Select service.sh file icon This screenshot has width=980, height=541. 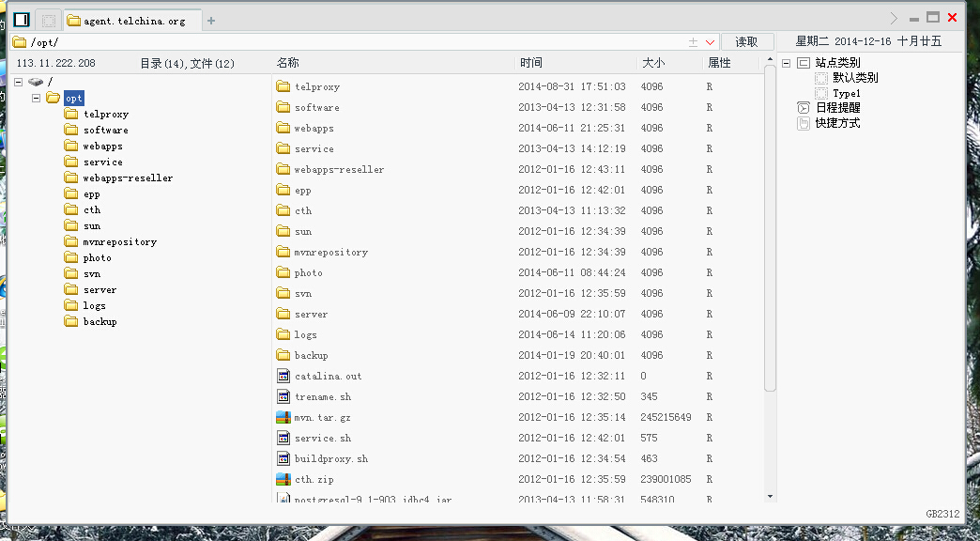click(283, 438)
